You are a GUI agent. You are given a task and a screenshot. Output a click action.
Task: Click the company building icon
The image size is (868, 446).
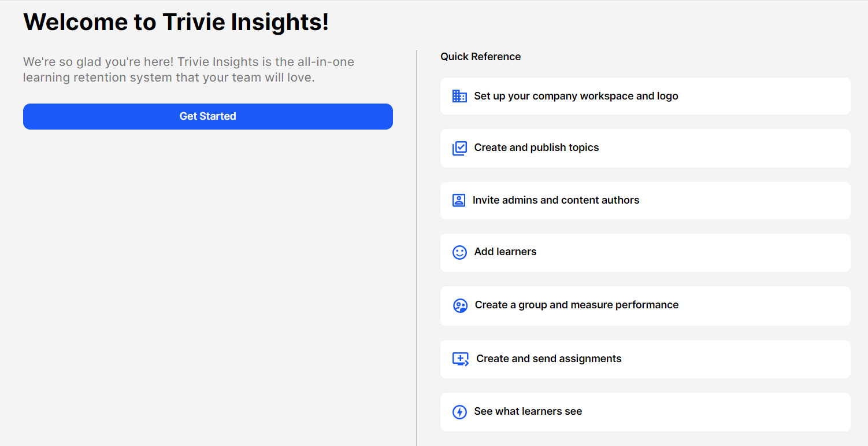(x=459, y=96)
